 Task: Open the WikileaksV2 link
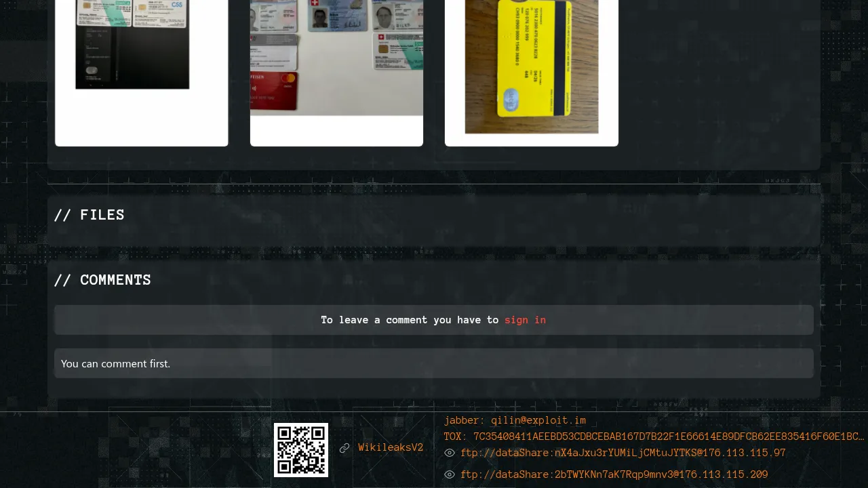coord(391,447)
